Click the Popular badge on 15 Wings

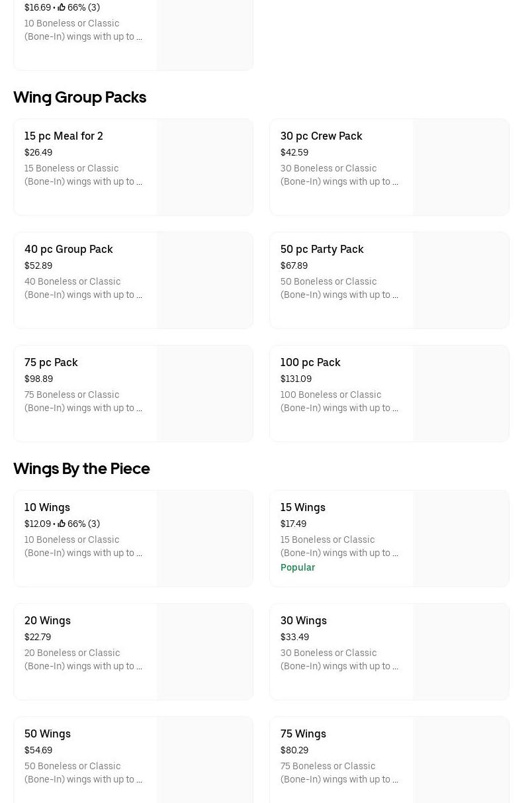tap(297, 567)
